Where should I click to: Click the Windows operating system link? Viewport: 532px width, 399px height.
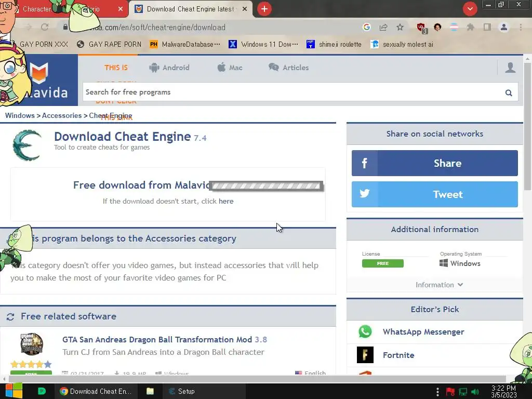pos(460,263)
